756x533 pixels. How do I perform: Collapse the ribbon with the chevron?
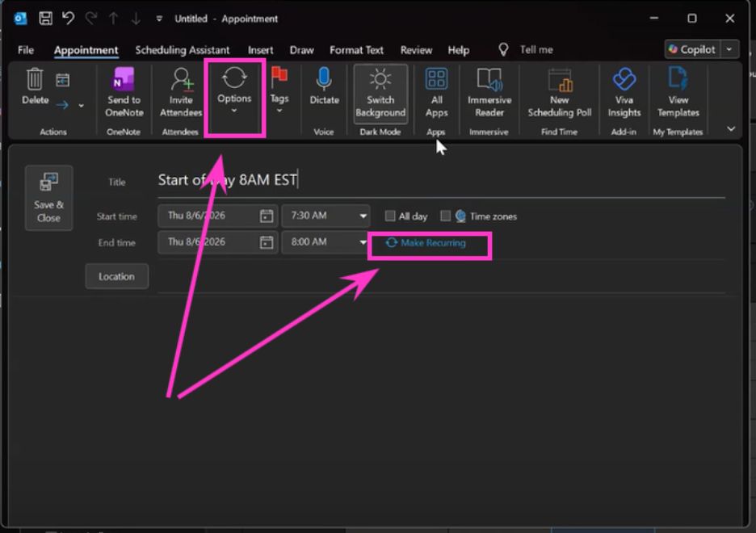pos(731,128)
